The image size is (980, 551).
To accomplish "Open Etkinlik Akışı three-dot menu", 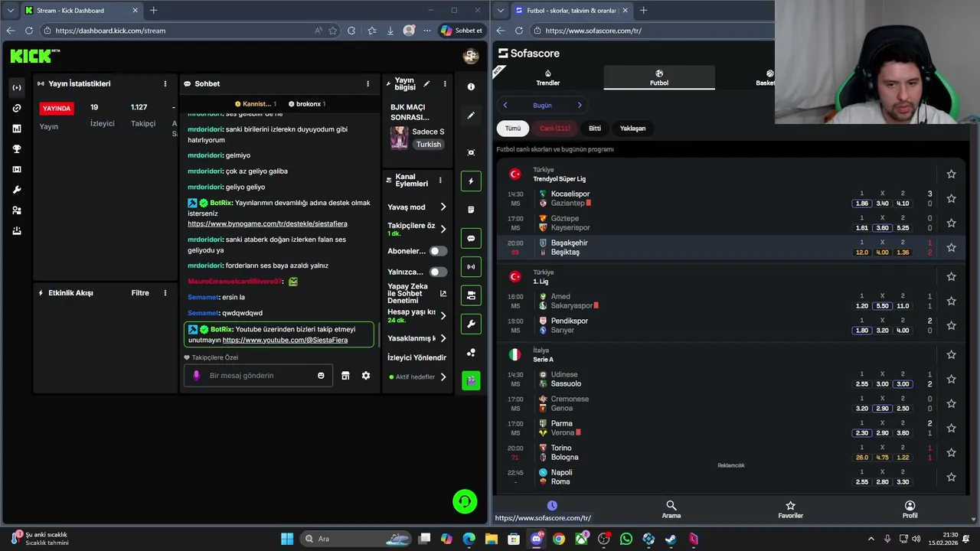I will coord(165,293).
